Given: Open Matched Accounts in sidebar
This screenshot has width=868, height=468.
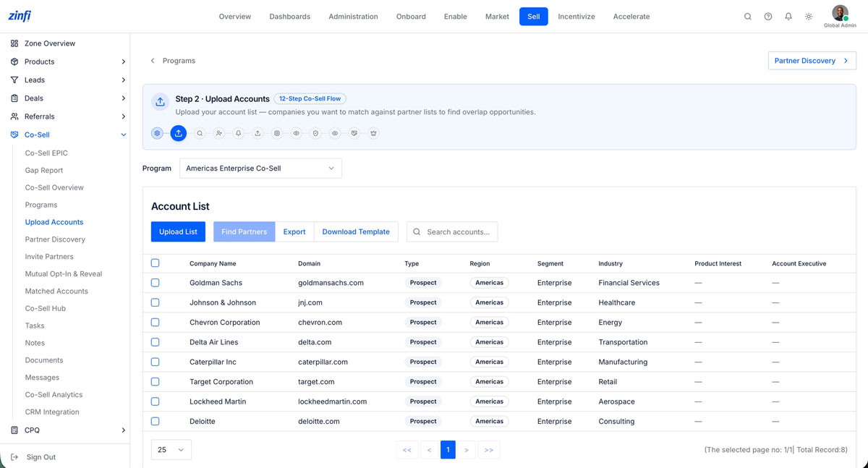Looking at the screenshot, I should (56, 291).
